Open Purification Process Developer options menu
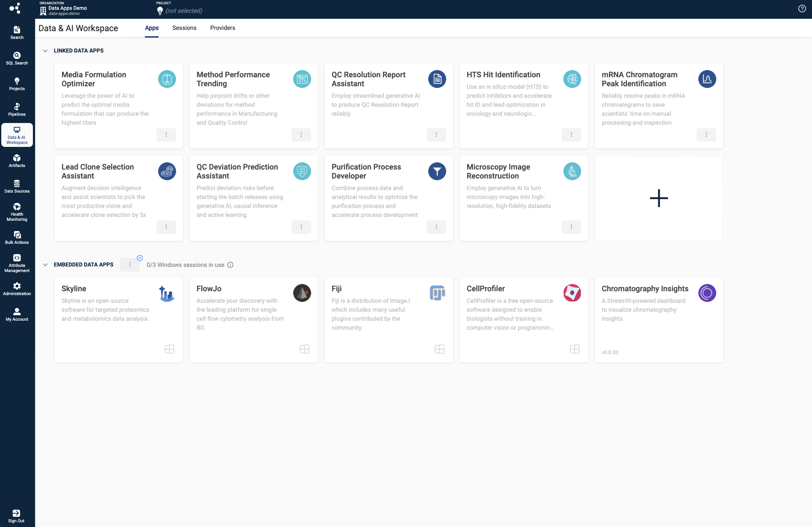812x527 pixels. pyautogui.click(x=436, y=227)
